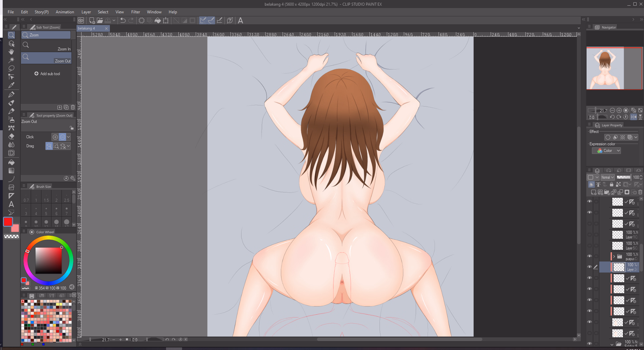The image size is (644, 350).
Task: Click Add sub tool
Action: [47, 74]
